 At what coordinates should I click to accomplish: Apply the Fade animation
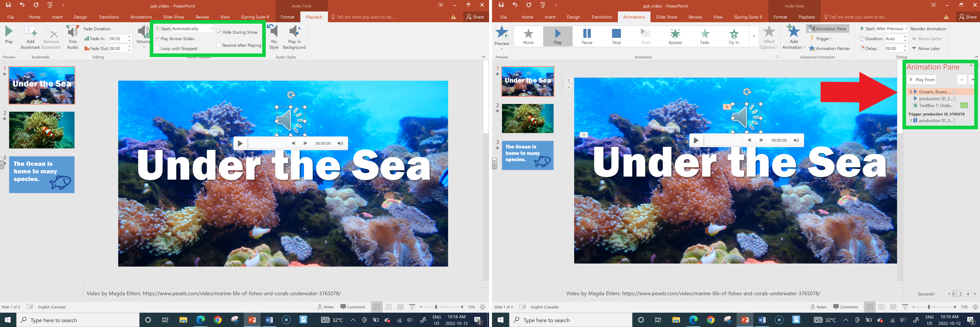[x=705, y=37]
